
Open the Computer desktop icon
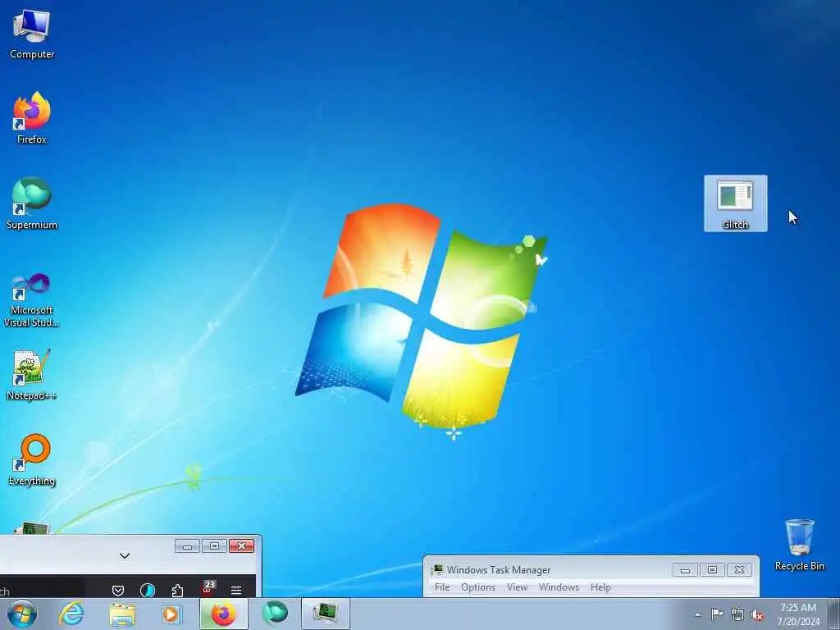[x=32, y=34]
